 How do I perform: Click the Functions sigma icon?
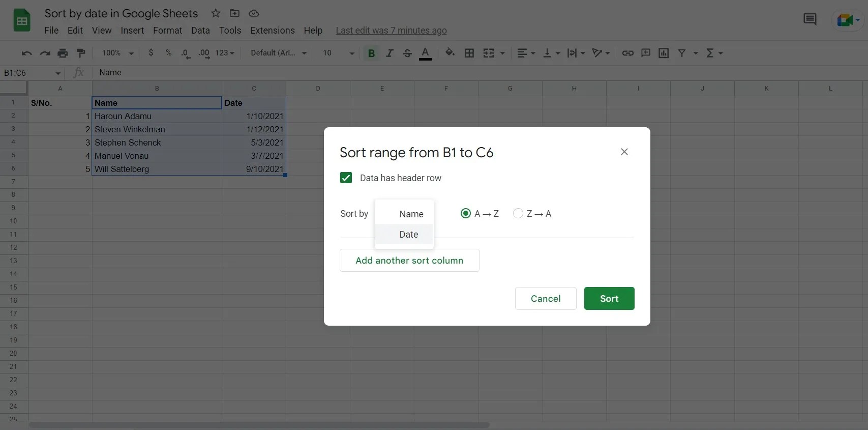coord(710,53)
